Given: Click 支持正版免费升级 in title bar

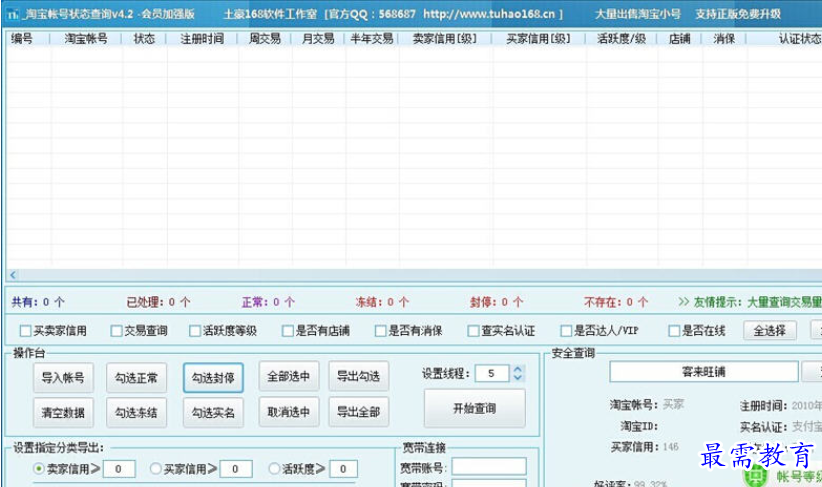Looking at the screenshot, I should (x=738, y=14).
